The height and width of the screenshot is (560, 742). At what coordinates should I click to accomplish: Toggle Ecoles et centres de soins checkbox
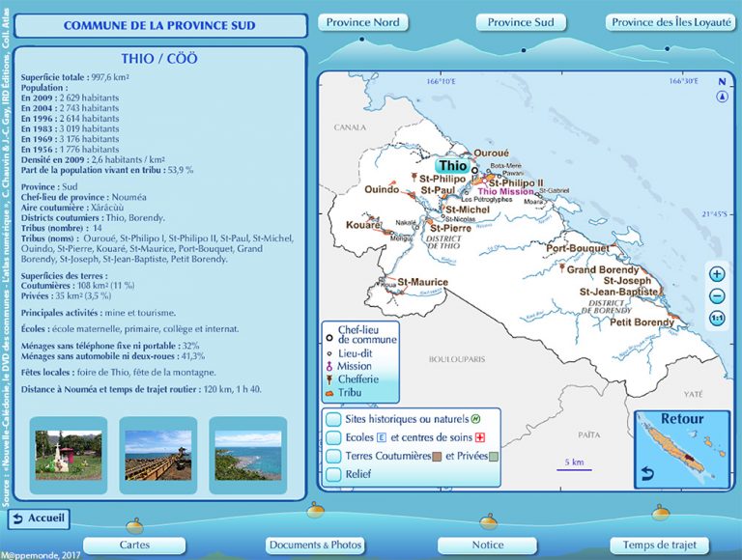click(333, 437)
